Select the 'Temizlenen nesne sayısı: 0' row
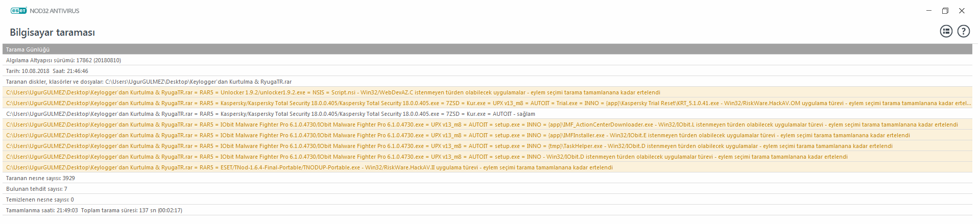Screen dimensions: 980x224 pos(487,200)
